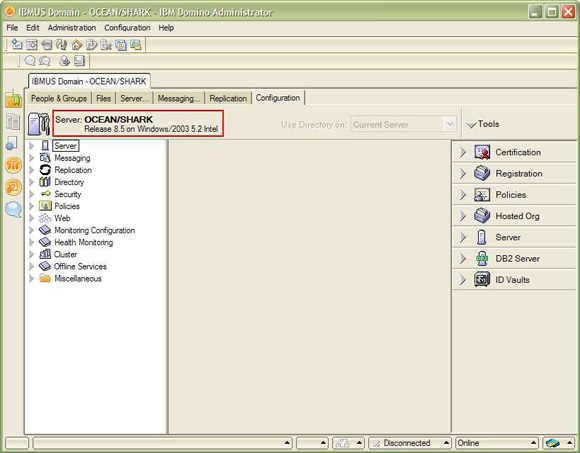Open the File menu
Viewport: 580px width, 453px height.
(x=12, y=28)
